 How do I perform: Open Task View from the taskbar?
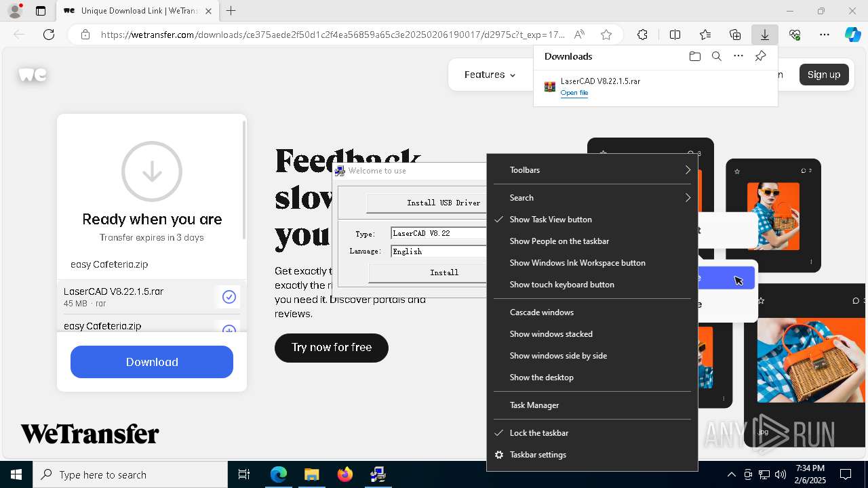pyautogui.click(x=244, y=474)
